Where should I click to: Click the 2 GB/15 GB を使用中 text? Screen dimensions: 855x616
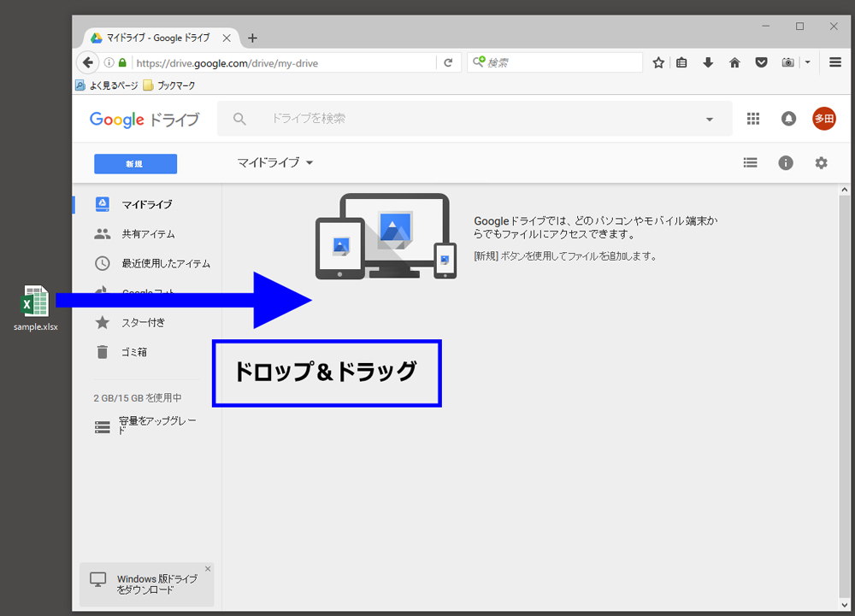[x=138, y=398]
